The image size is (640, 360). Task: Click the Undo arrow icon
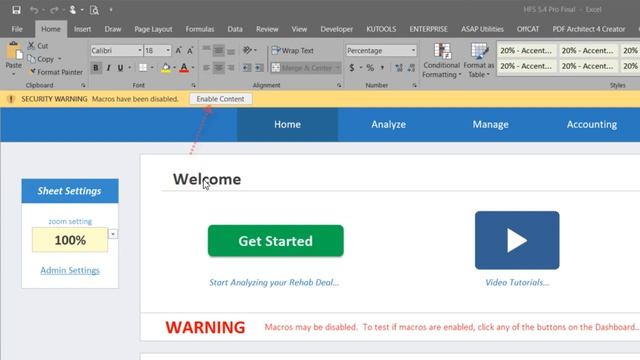pos(34,10)
